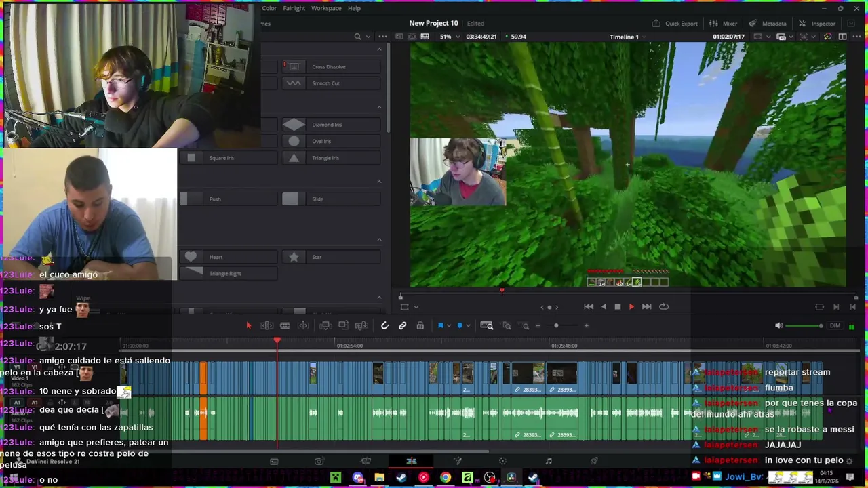This screenshot has width=868, height=488.
Task: Select the orange clip on the video track
Action: 203,379
